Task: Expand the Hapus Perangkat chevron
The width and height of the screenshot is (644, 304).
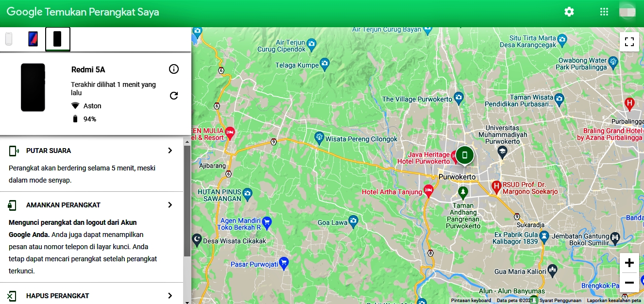Action: coord(170,296)
